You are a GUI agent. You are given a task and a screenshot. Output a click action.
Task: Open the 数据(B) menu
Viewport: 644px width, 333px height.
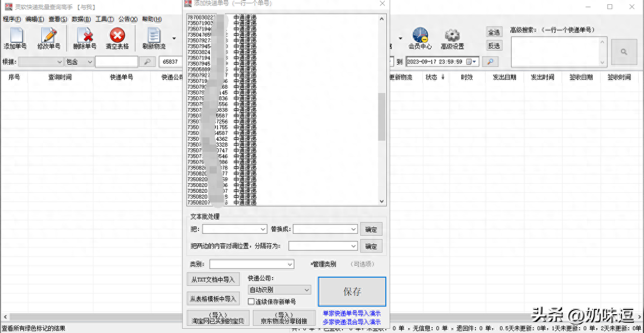coord(81,19)
